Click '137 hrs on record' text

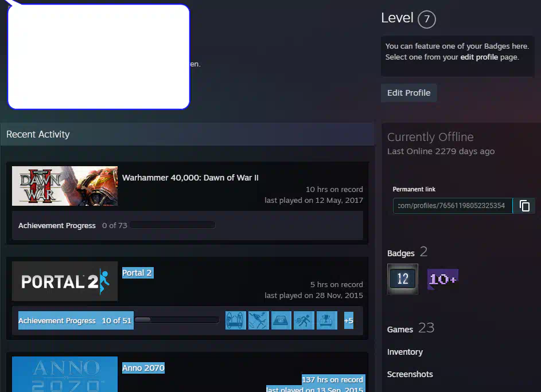point(332,379)
